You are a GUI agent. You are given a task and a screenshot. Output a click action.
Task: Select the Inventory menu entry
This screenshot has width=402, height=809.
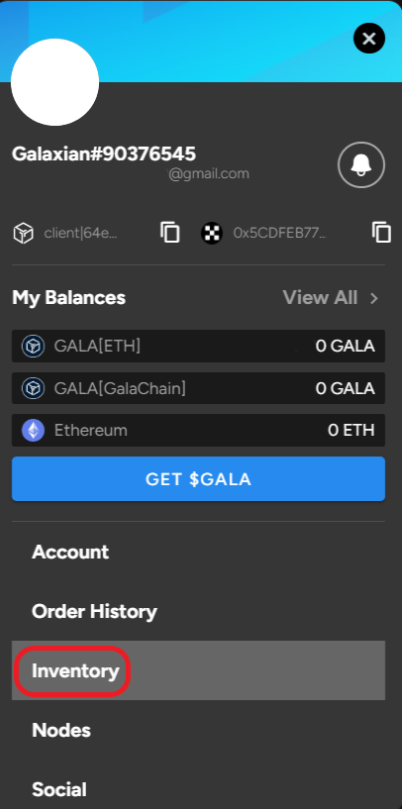[198, 671]
